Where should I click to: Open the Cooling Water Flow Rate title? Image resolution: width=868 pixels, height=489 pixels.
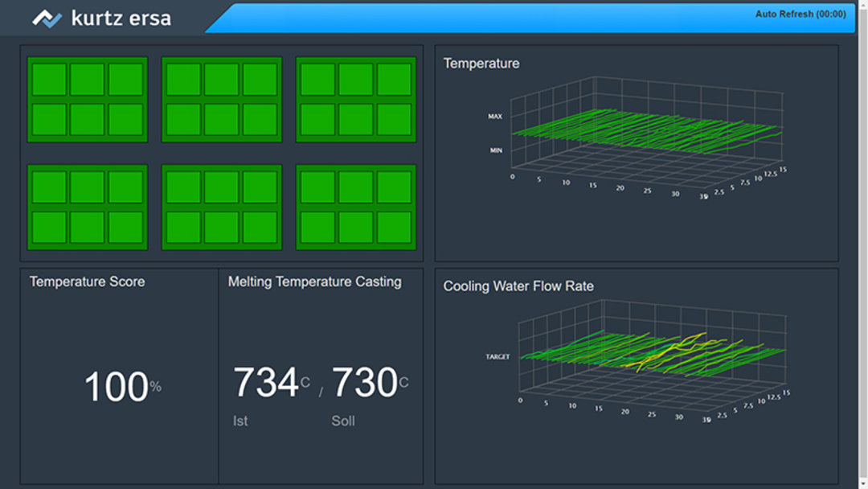[518, 286]
